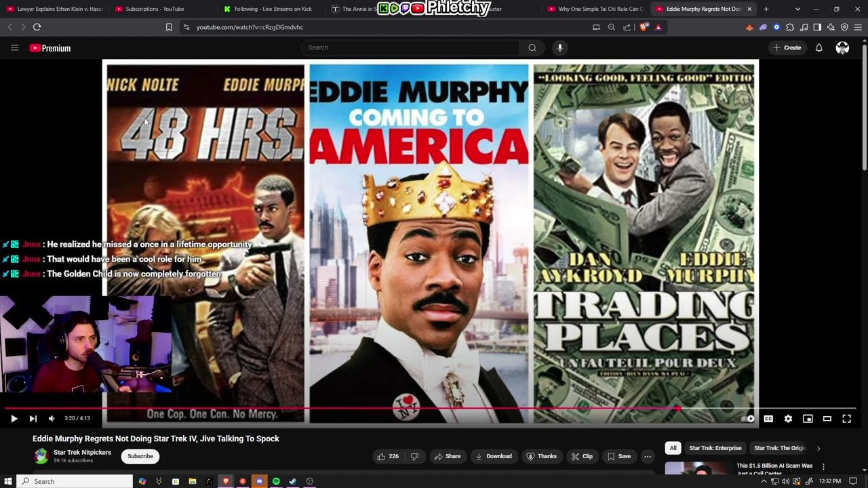Create a Clip of the video
Screen dimensions: 868x488
pos(581,456)
